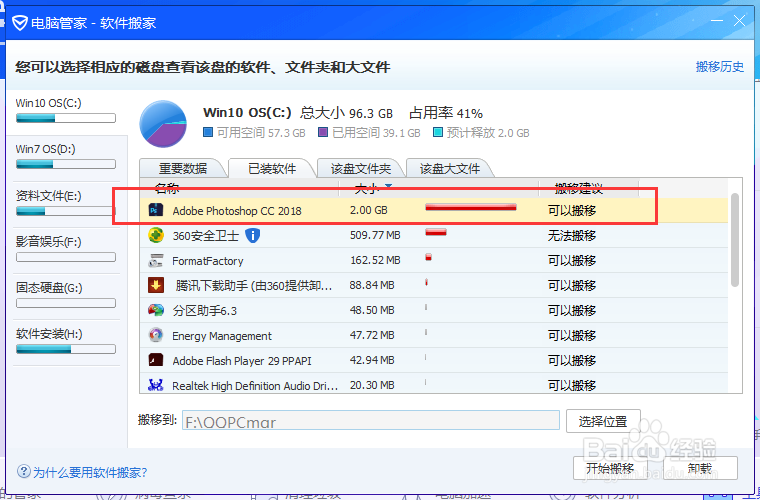Select the FormatFactory row name
Viewport: 760px width, 500px height.
pyautogui.click(x=207, y=261)
